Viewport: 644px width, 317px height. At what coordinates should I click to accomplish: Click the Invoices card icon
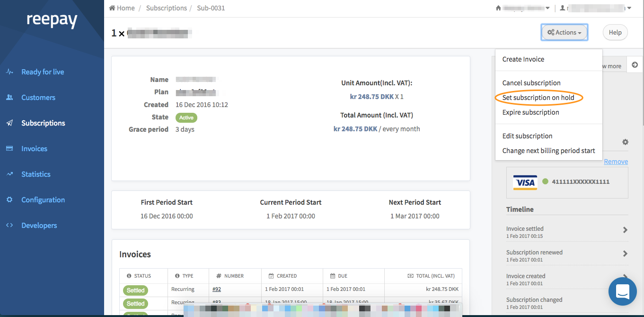click(9, 149)
